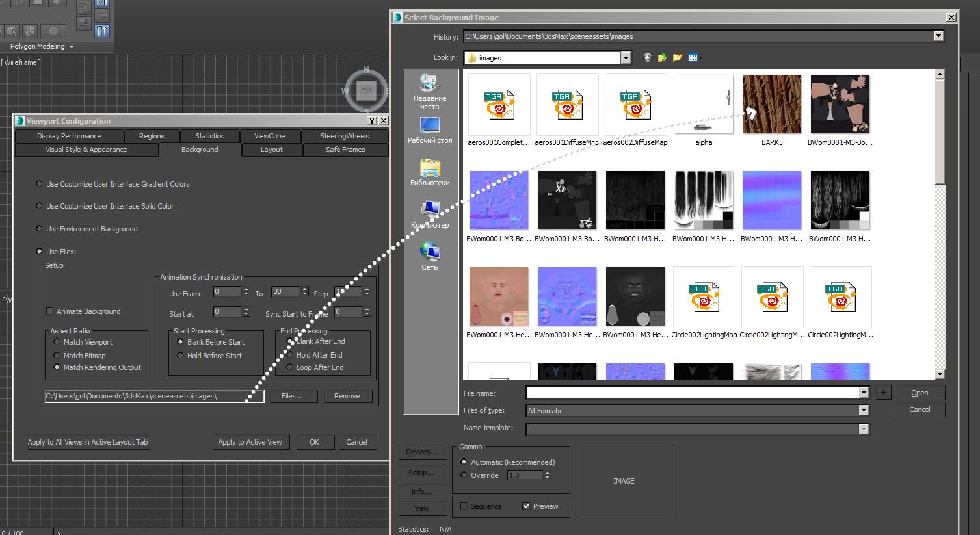The image size is (980, 535).
Task: Select the aeros002DiffuseMap TGA file icon
Action: click(635, 105)
